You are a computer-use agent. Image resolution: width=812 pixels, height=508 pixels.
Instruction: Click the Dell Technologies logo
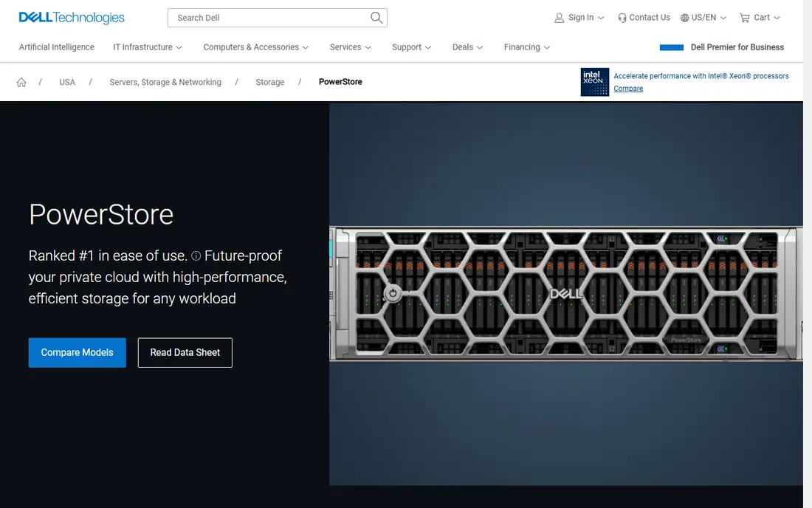click(72, 18)
